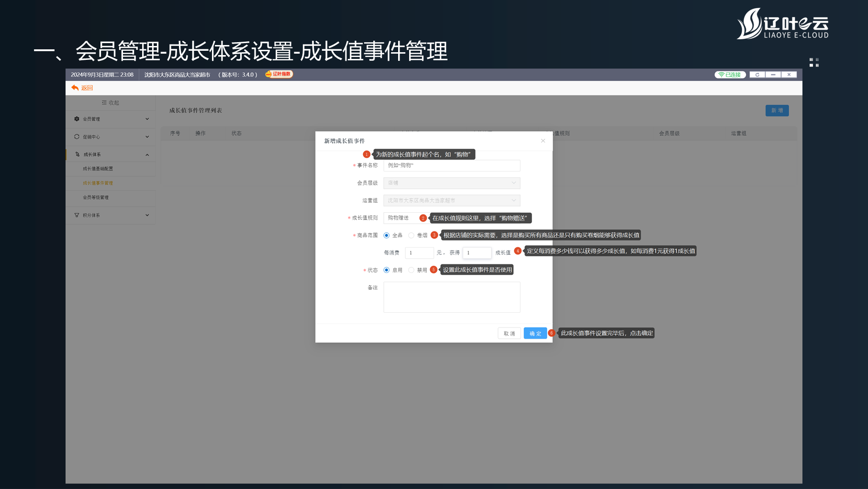Screen dimensions: 868x489
Task: Click the 成长体系 sidebar icon
Action: 77,154
